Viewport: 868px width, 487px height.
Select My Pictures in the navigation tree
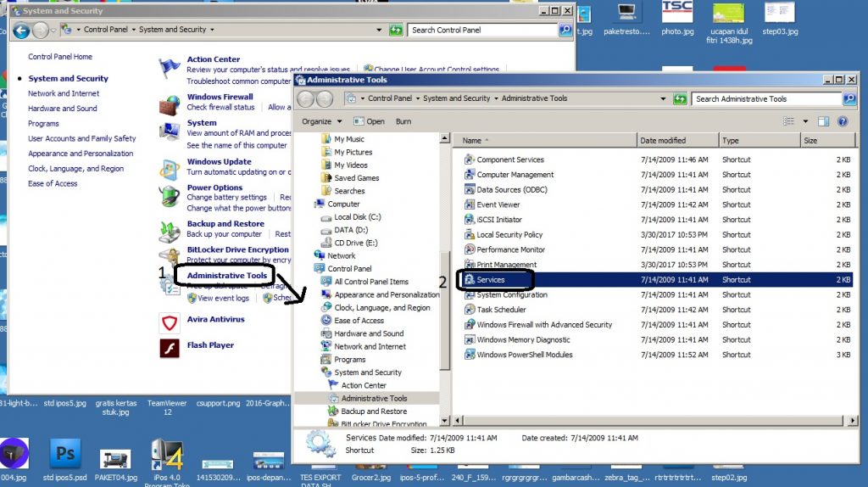pyautogui.click(x=353, y=152)
